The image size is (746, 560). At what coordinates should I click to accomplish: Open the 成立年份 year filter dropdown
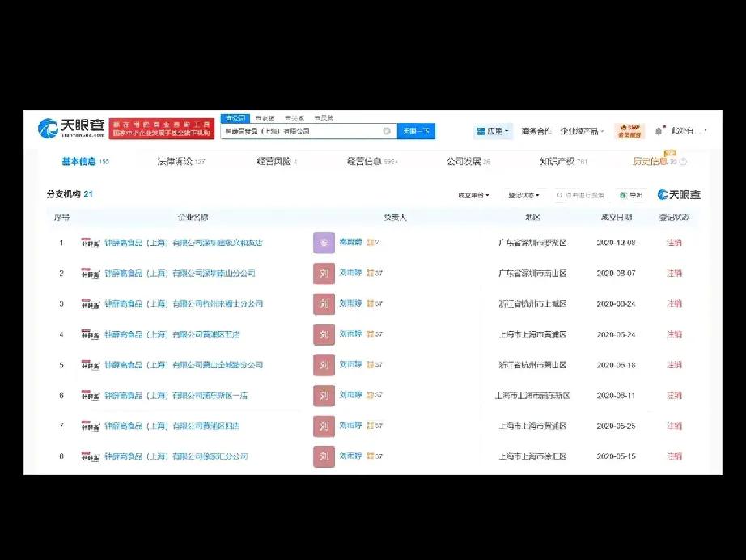point(473,195)
